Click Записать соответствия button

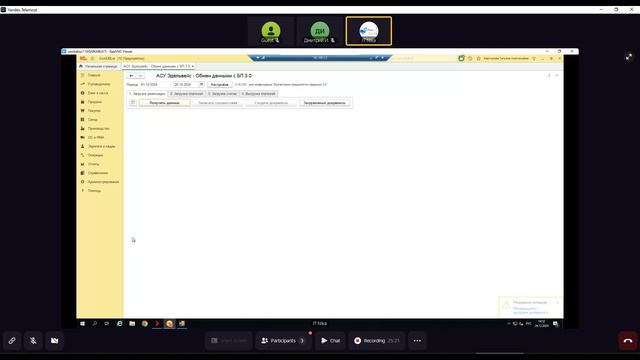click(x=218, y=103)
